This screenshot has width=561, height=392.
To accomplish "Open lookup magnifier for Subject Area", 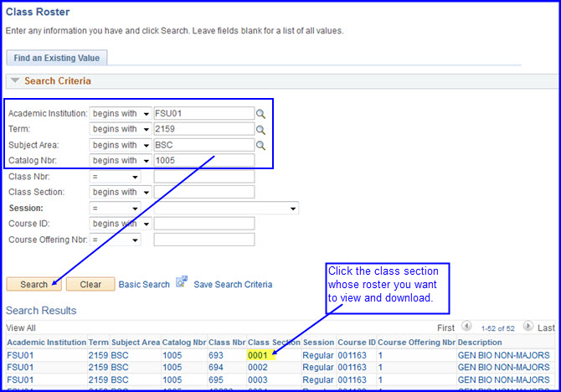I will [260, 146].
